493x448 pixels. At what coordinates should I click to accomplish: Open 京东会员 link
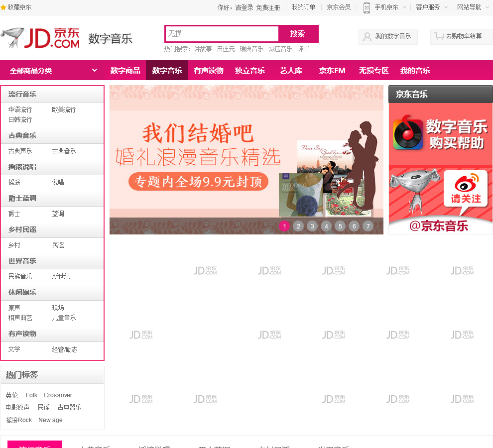click(339, 7)
